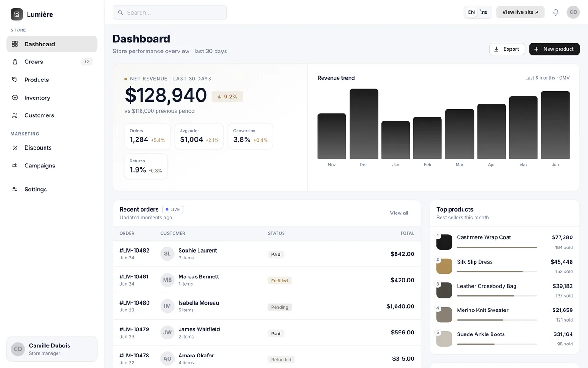
Task: Open notifications bell
Action: point(556,12)
